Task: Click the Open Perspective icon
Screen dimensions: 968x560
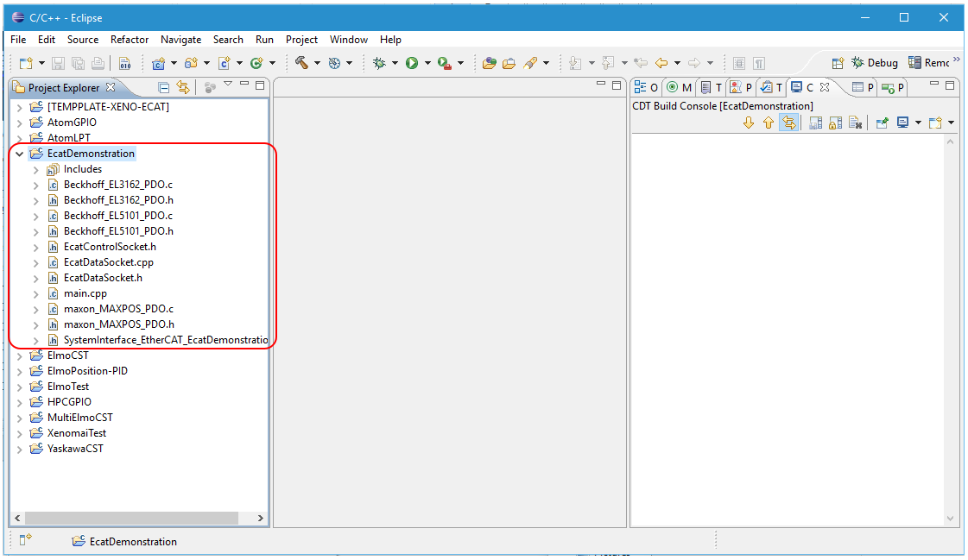Action: click(x=838, y=63)
